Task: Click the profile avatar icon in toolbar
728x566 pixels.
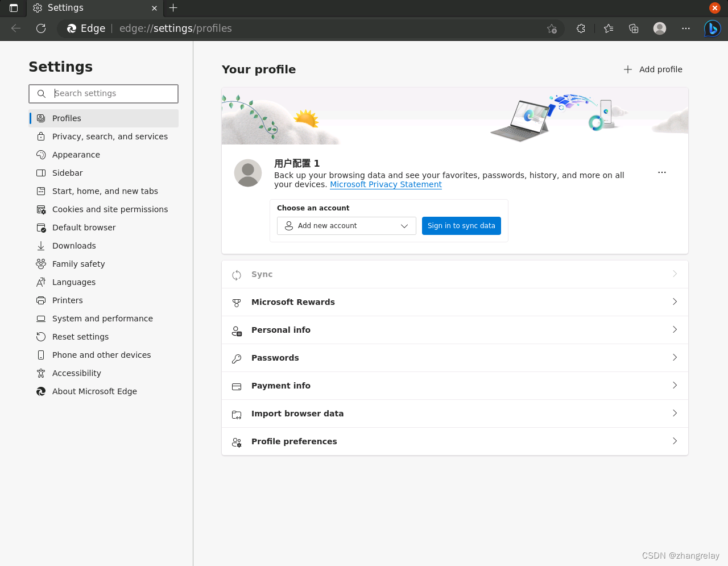Action: tap(659, 28)
